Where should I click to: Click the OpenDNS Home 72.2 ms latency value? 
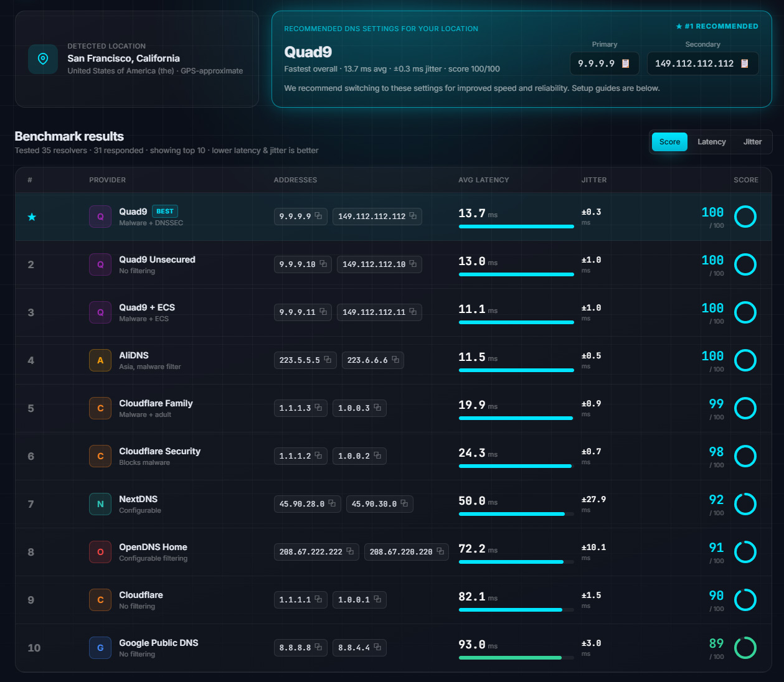(x=472, y=549)
